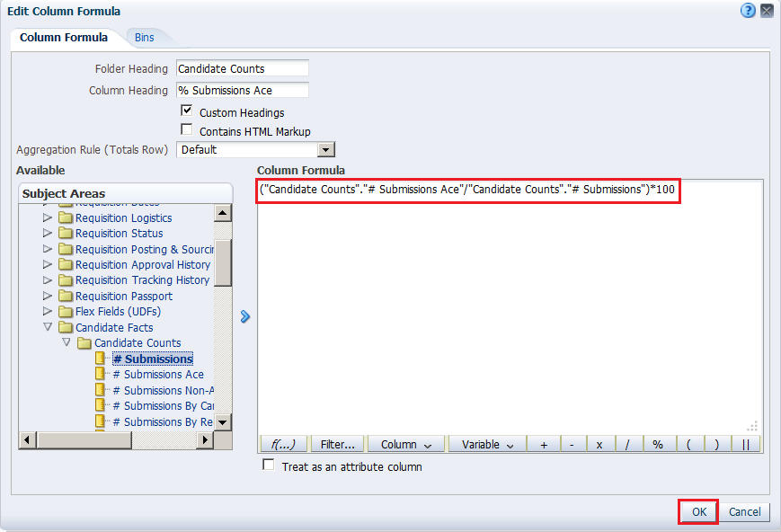Open the Variable dropdown menu
The image size is (781, 532).
tap(487, 444)
